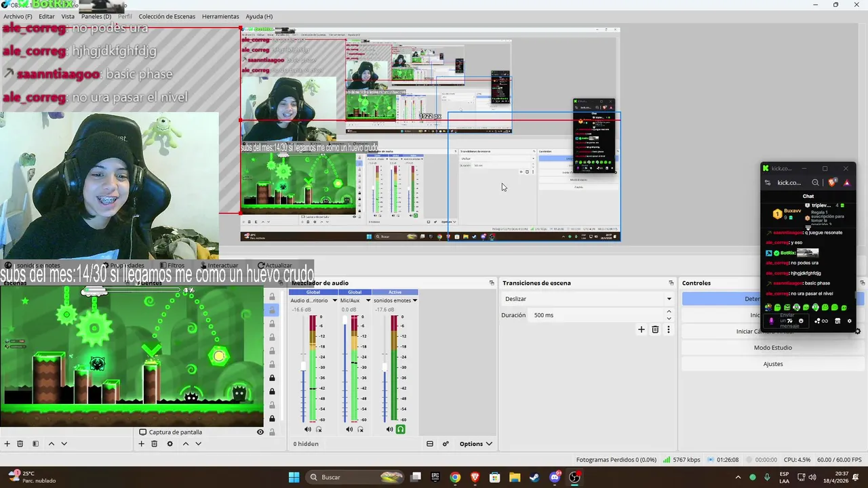Open transition three-dots options menu

(x=668, y=329)
